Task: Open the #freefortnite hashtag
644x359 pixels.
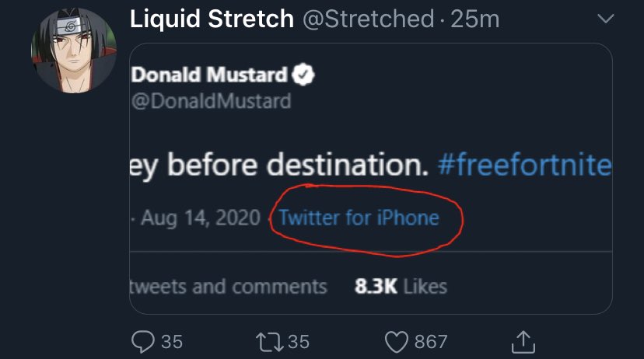Action: click(x=524, y=165)
